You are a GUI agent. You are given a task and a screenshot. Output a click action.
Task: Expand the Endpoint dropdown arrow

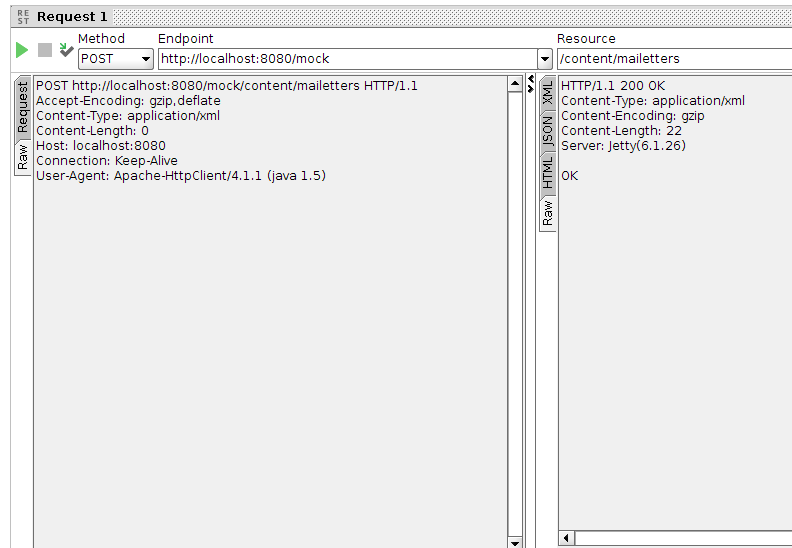[545, 59]
